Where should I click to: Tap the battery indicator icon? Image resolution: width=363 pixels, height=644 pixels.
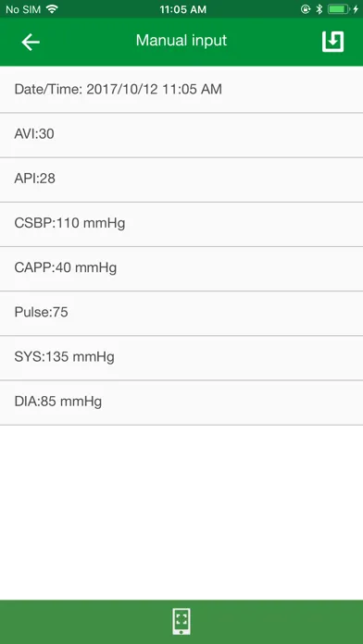[x=338, y=9]
